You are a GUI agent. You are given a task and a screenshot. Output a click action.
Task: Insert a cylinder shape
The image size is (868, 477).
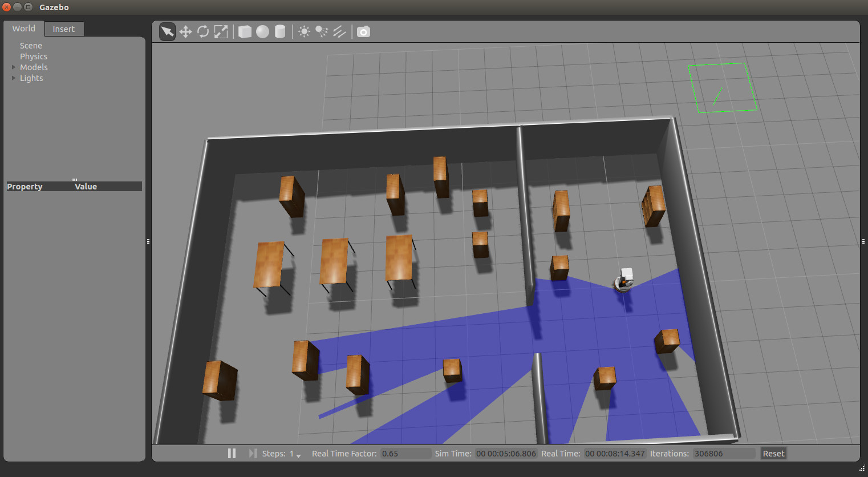tap(280, 31)
